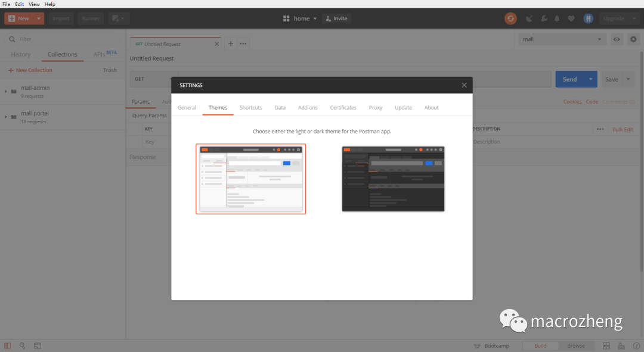The image size is (644, 352).
Task: Open the notifications bell icon
Action: coord(557,18)
